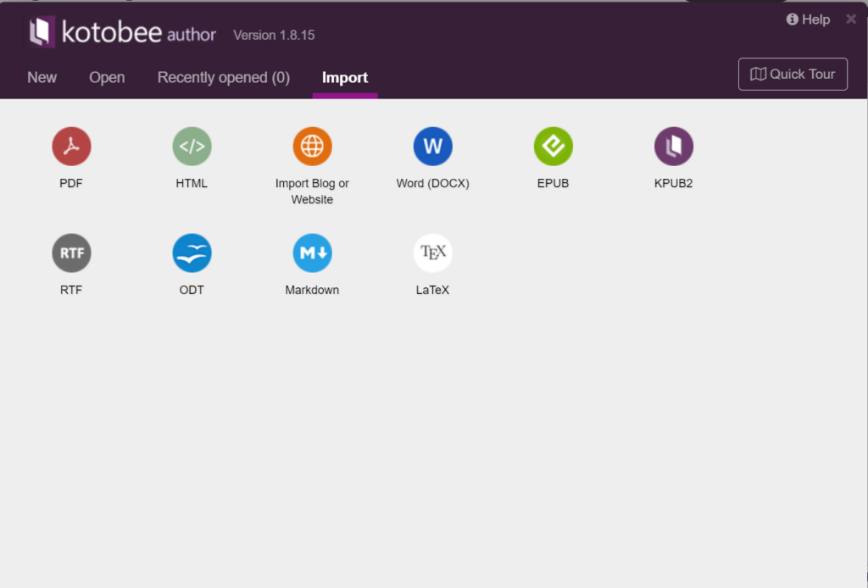Open the Recently opened (0) tab
Image resolution: width=868 pixels, height=588 pixels.
(224, 77)
